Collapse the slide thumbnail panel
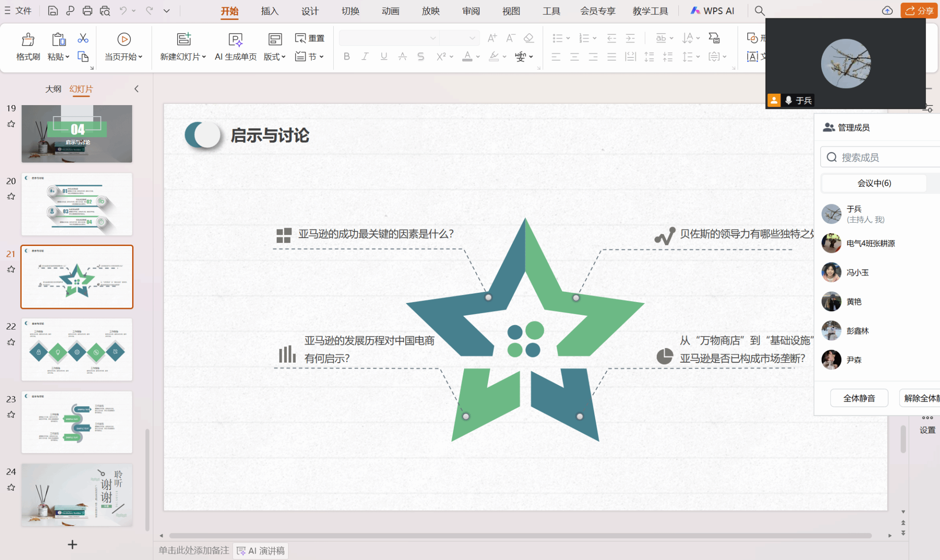 tap(136, 89)
